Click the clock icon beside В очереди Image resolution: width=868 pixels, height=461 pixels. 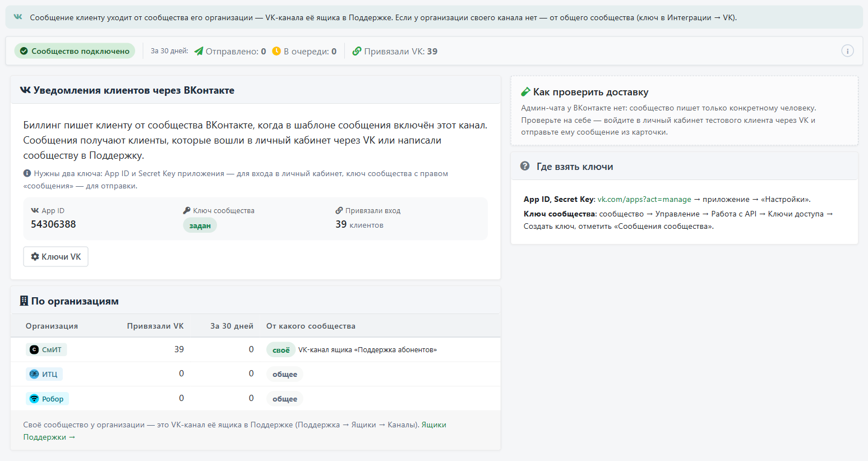tap(276, 51)
